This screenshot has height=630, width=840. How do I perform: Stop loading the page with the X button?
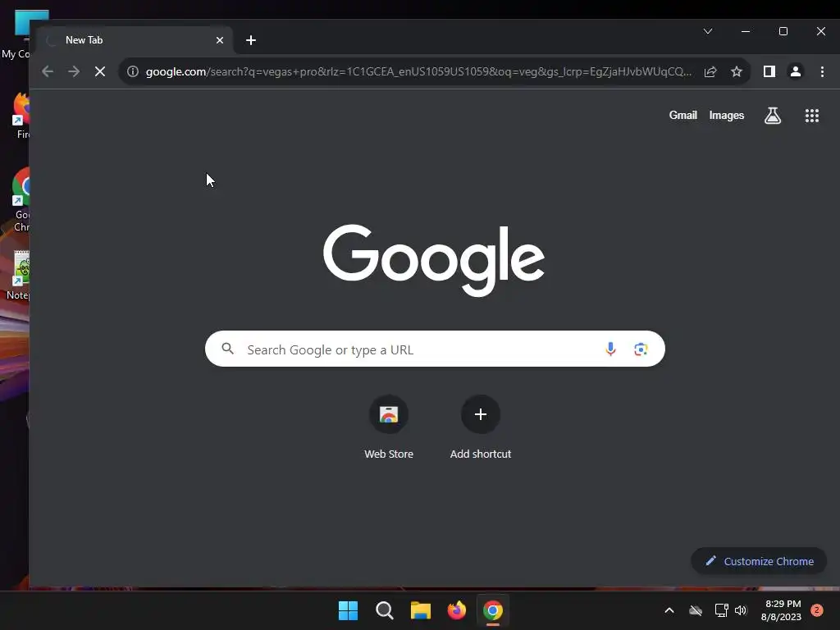pos(99,71)
